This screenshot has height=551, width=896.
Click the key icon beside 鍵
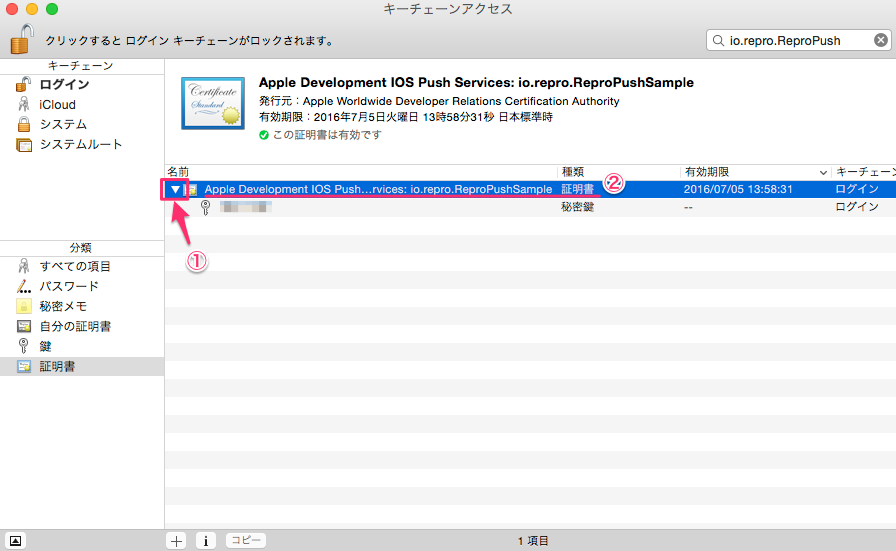coord(23,346)
